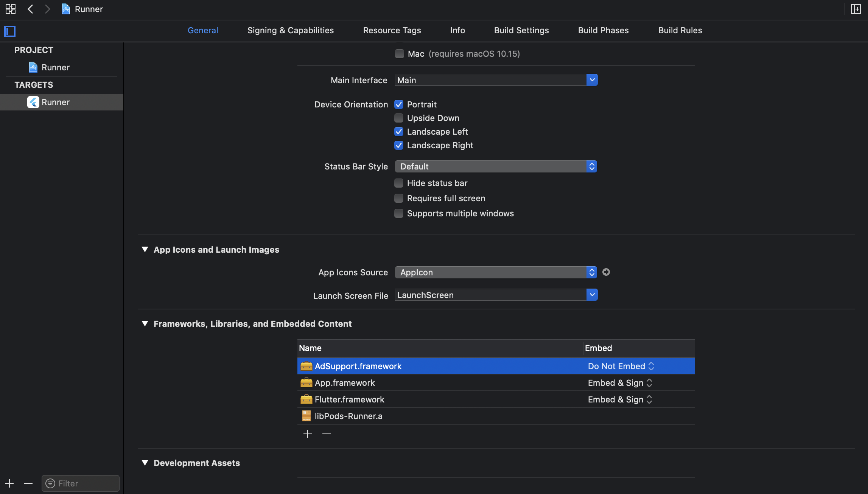This screenshot has width=868, height=494.
Task: Open the Main Interface dropdown arrow
Action: point(592,80)
